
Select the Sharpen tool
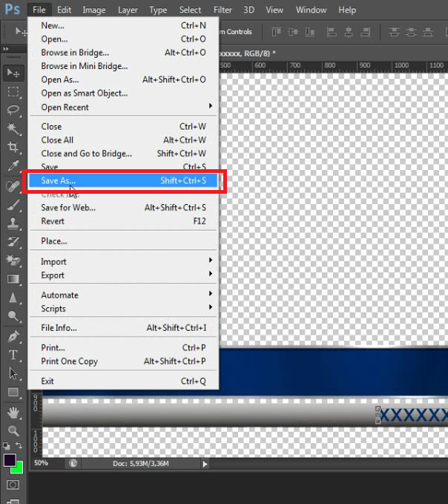tap(13, 298)
